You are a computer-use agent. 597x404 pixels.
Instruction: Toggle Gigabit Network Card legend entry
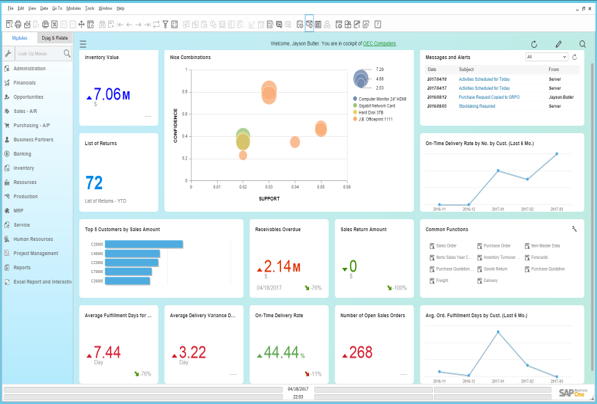(x=374, y=105)
